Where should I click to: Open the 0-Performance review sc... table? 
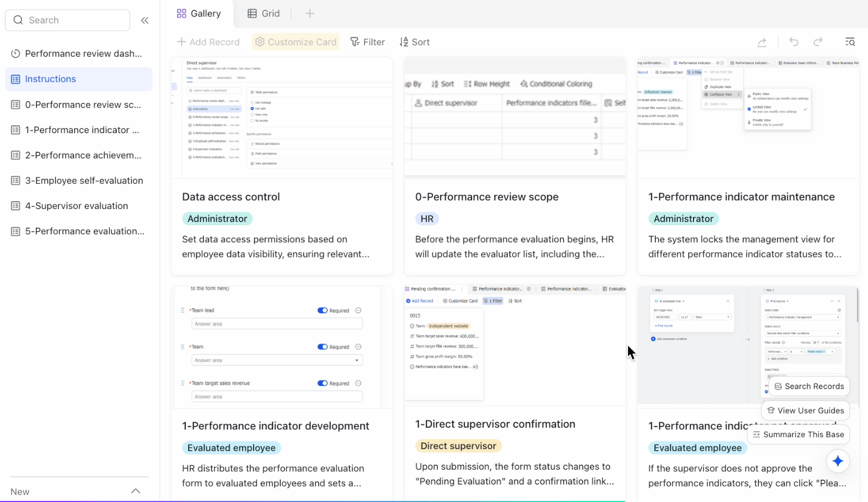pyautogui.click(x=79, y=105)
